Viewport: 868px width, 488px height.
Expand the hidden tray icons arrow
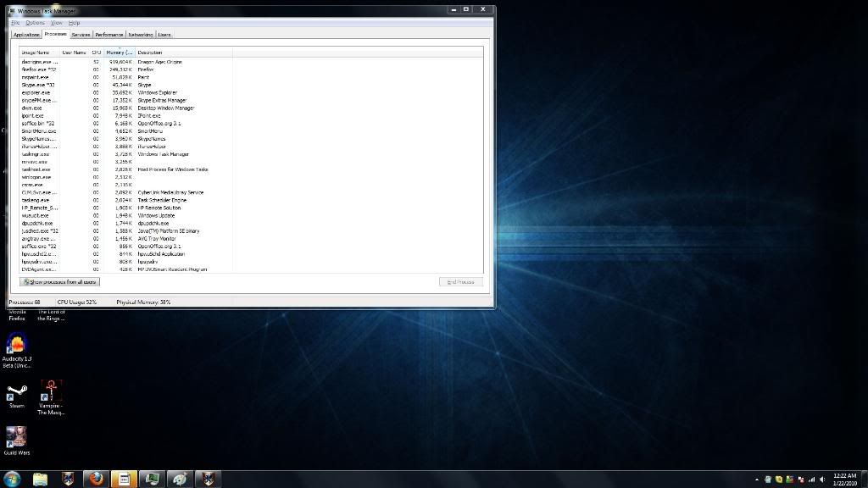coord(757,480)
